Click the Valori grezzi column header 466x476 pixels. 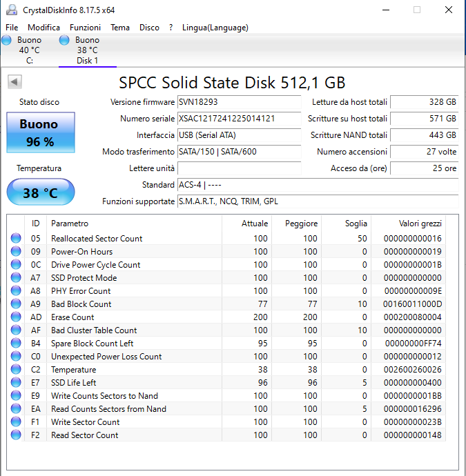pyautogui.click(x=420, y=224)
